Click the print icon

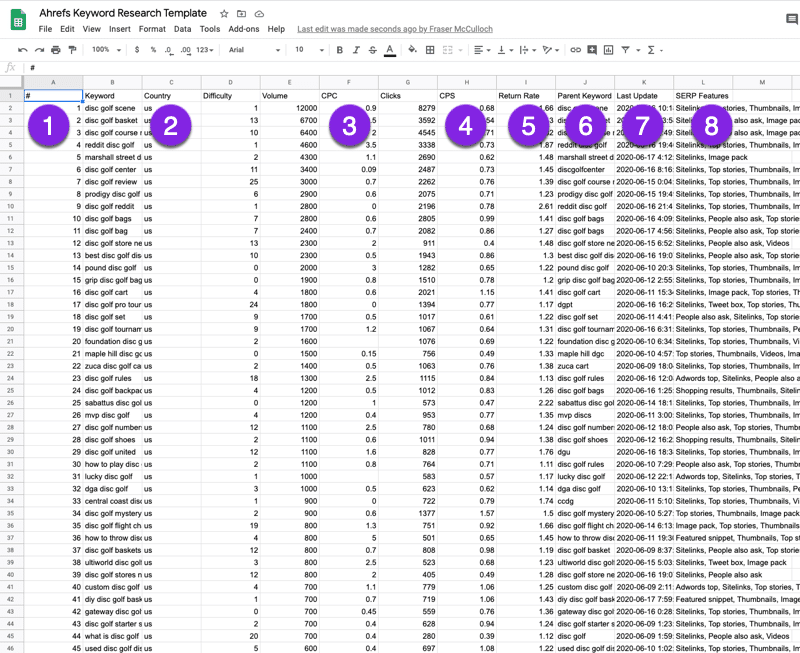[x=55, y=49]
